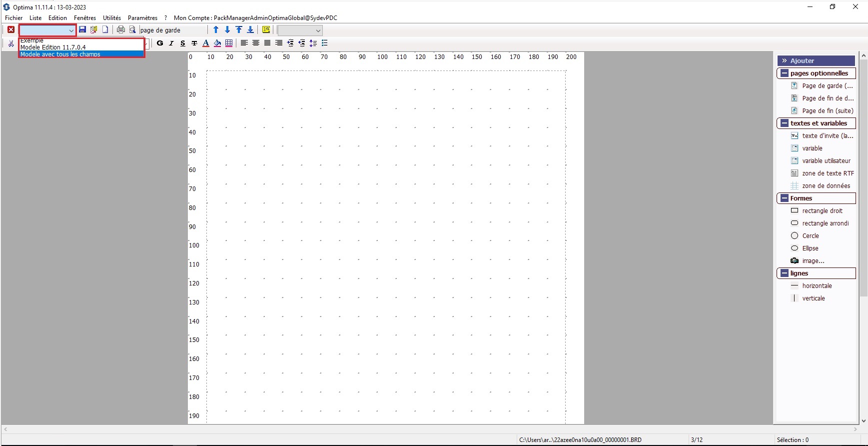This screenshot has width=868, height=446.
Task: Click the move-to-bottom arrow icon
Action: pos(250,30)
